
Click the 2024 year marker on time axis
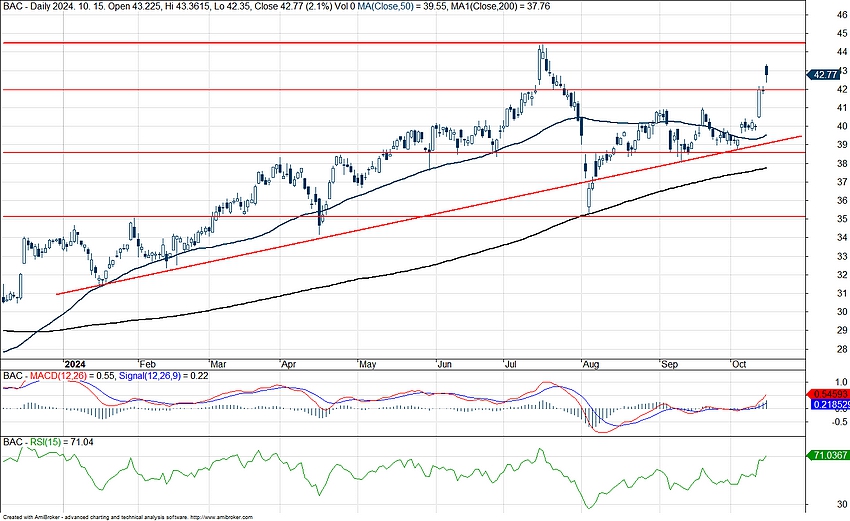(76, 364)
